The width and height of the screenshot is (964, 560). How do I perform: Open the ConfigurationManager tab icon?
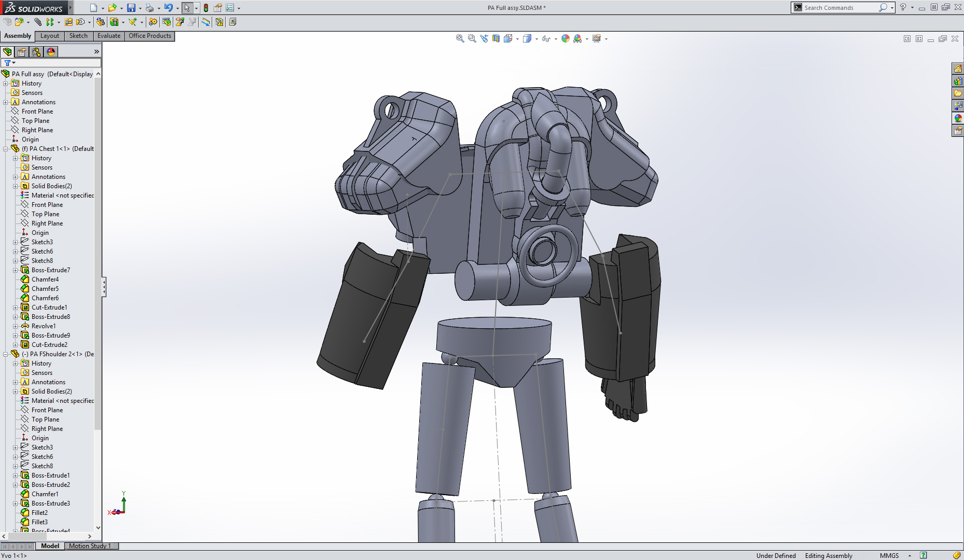(36, 52)
